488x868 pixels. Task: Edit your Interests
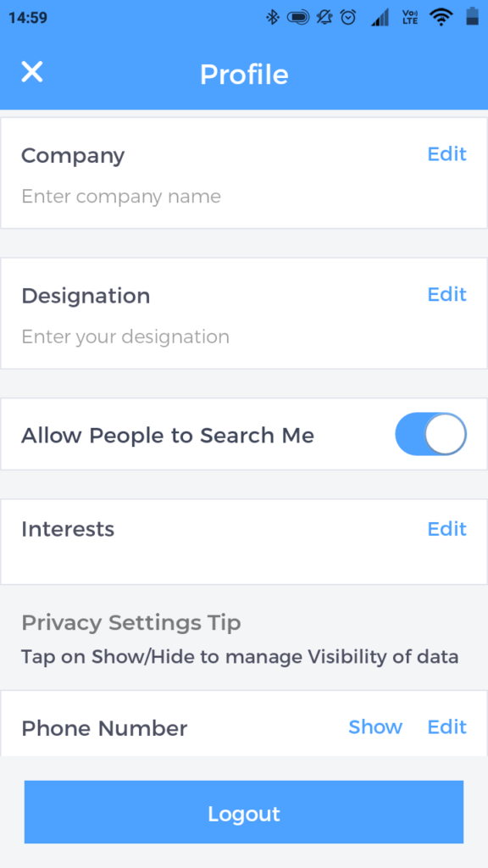click(x=446, y=529)
